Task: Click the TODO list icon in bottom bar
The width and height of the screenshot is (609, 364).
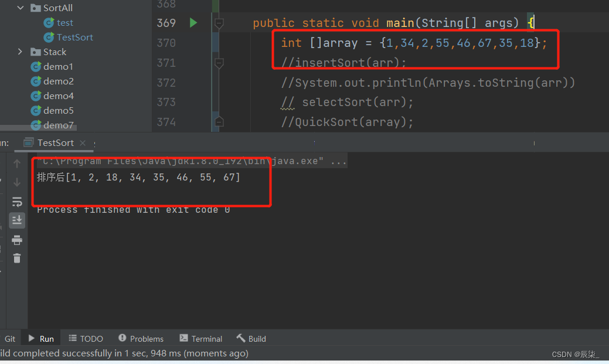Action: [x=73, y=338]
